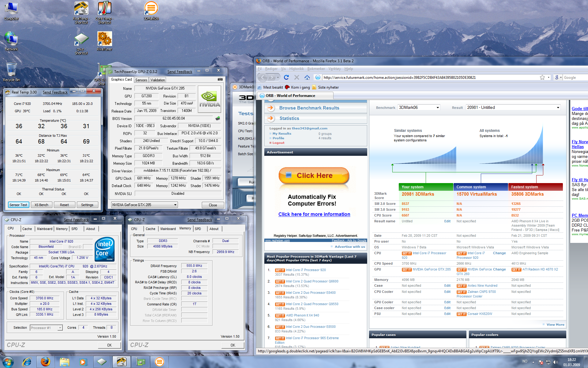The height and width of the screenshot is (368, 588).
Task: Click the Firefox reload icon
Action: coord(286,77)
